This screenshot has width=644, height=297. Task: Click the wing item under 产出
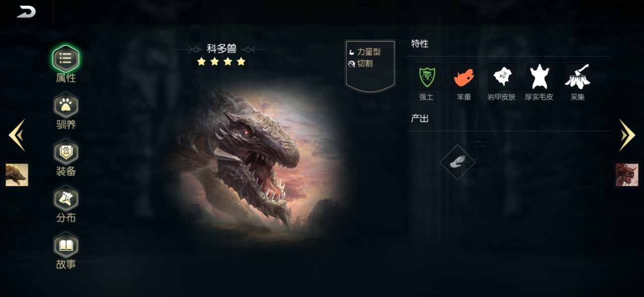click(457, 162)
